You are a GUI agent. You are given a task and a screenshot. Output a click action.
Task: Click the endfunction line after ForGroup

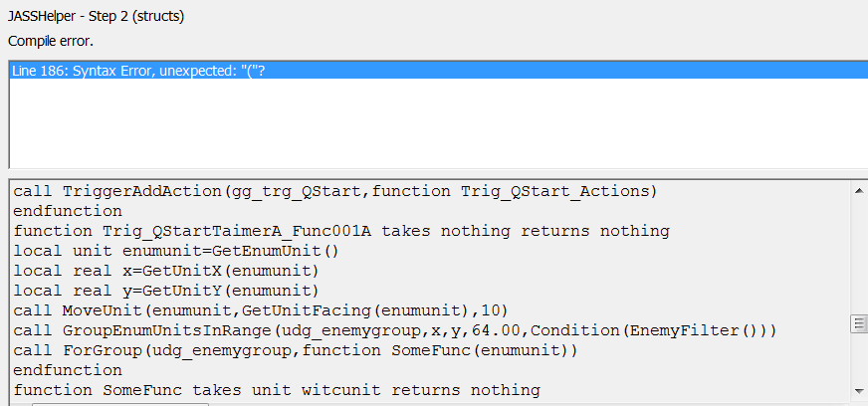(67, 370)
